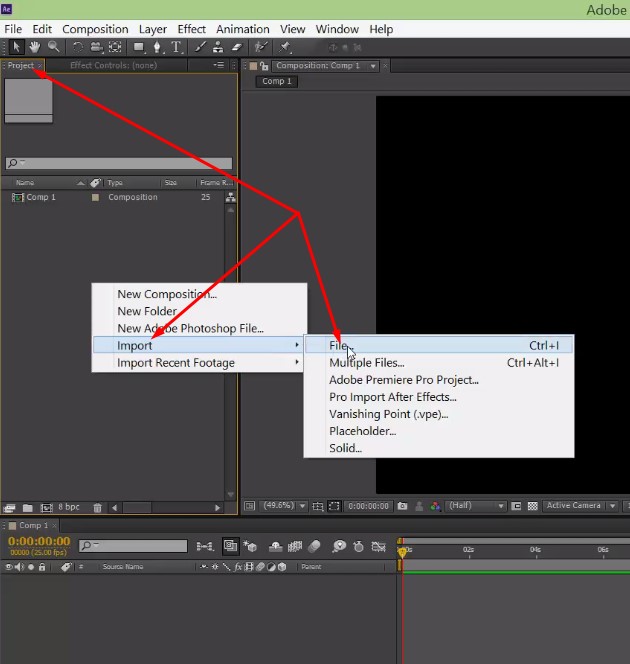Viewport: 630px width, 664px height.
Task: Select the Pan Behind anchor point tool
Action: pos(115,47)
